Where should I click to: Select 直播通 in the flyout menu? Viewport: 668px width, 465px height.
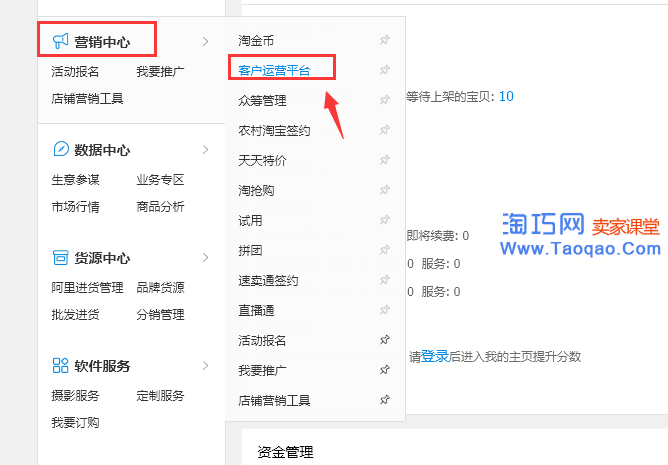coord(256,310)
